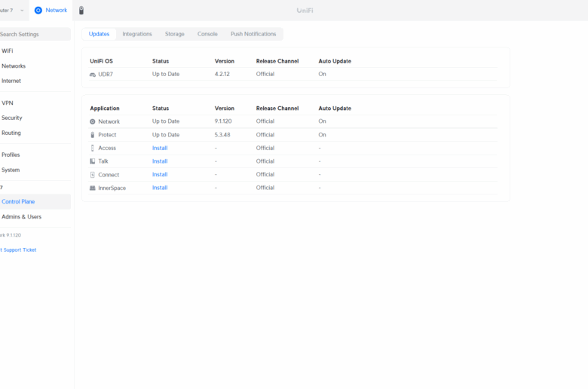
Task: Click the UniFi title in header
Action: click(x=305, y=11)
